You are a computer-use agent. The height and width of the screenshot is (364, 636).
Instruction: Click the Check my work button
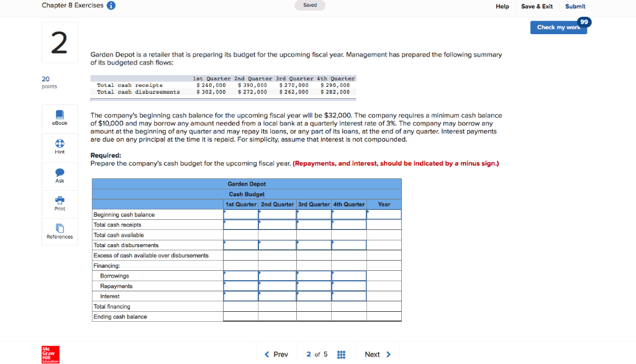point(558,27)
